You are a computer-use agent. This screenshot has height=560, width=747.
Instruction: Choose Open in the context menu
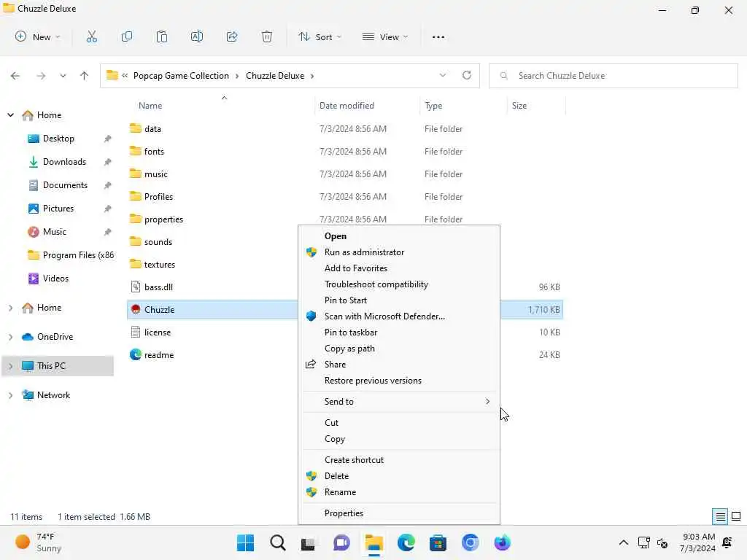click(399, 236)
